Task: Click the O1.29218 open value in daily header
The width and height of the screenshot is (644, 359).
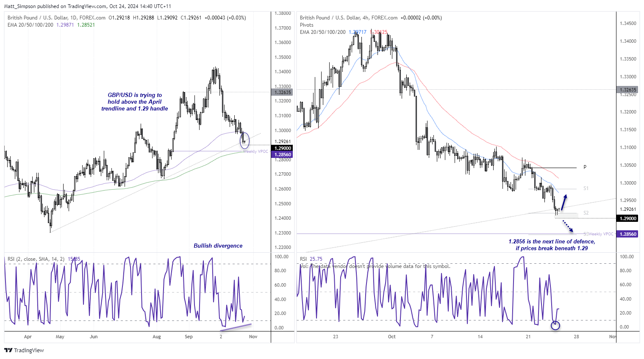Action: click(119, 18)
